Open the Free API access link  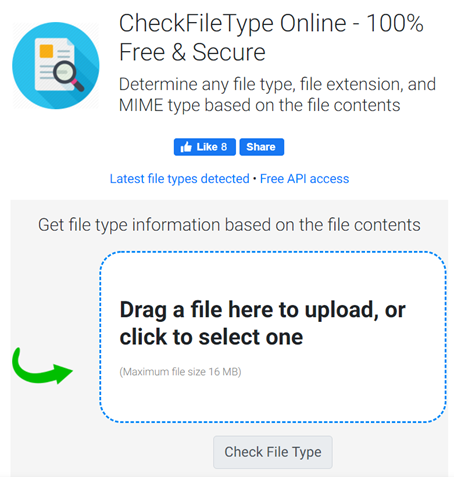[304, 179]
